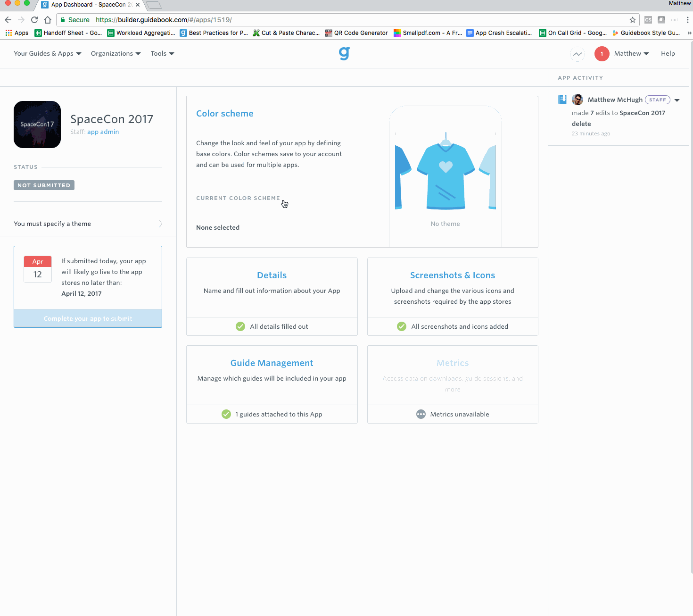Select the App Dashboard browser tab
693x616 pixels.
click(90, 5)
